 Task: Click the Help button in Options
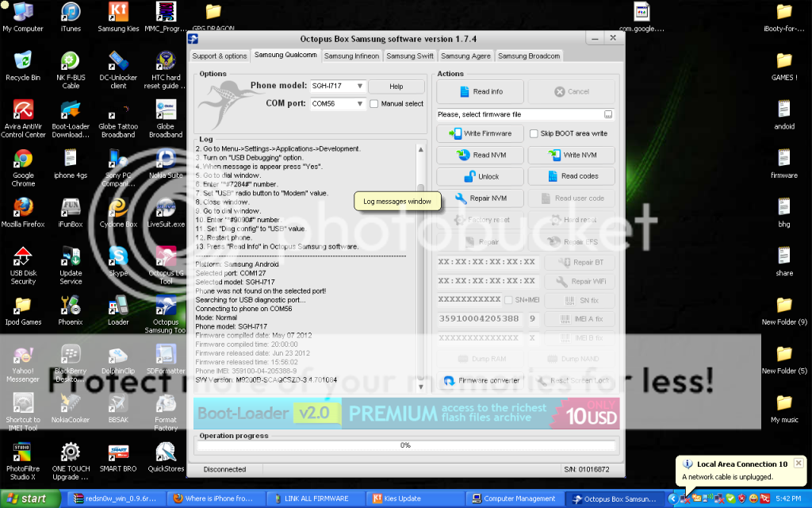click(x=396, y=87)
